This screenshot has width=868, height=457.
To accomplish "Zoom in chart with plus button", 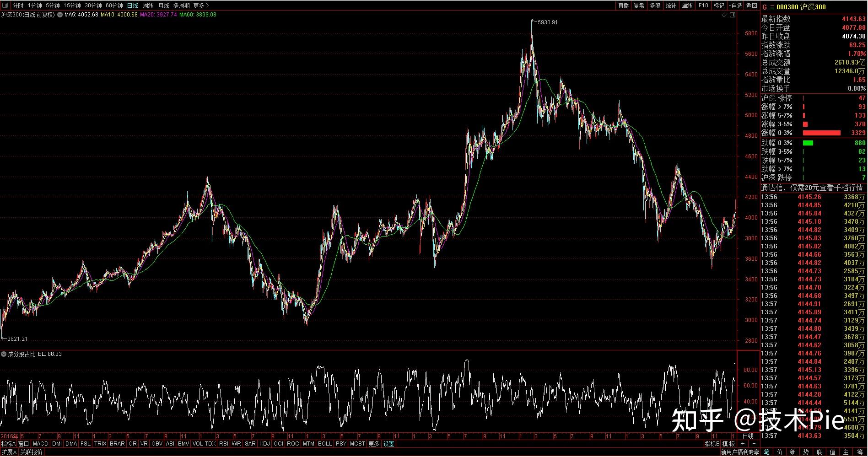I will pyautogui.click(x=743, y=444).
